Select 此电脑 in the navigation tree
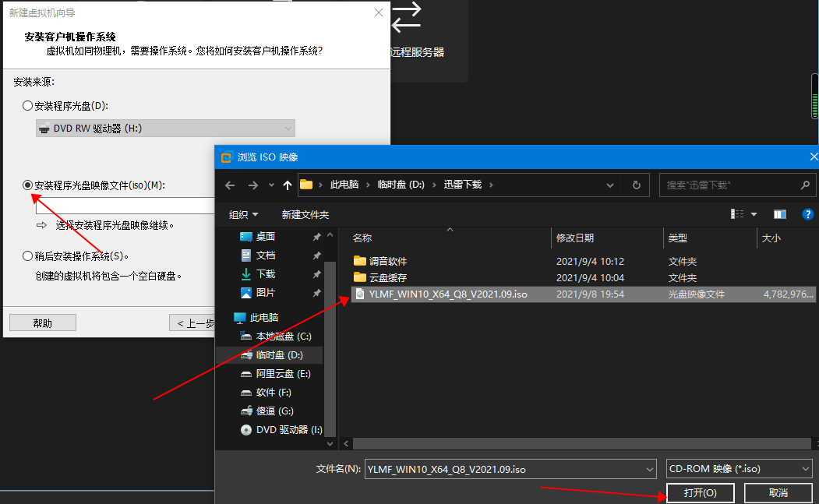 click(x=263, y=318)
